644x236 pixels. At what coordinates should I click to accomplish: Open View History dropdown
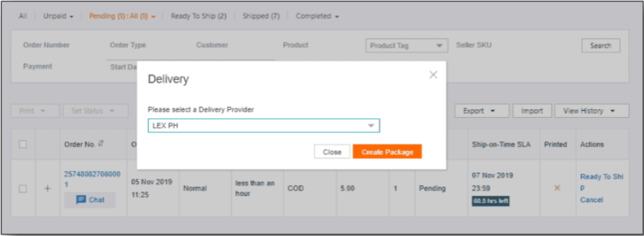coord(592,111)
